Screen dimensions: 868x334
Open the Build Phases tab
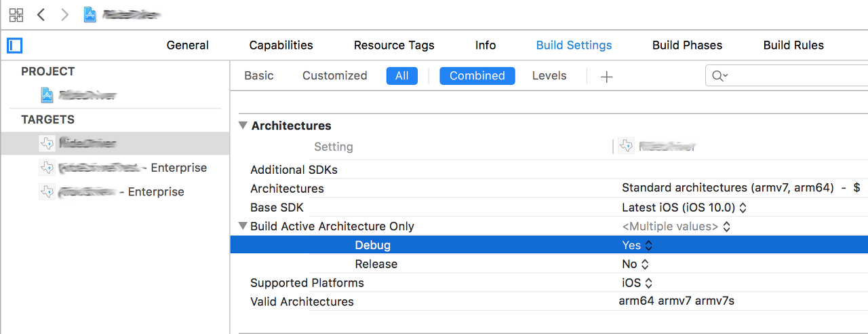[x=687, y=45]
